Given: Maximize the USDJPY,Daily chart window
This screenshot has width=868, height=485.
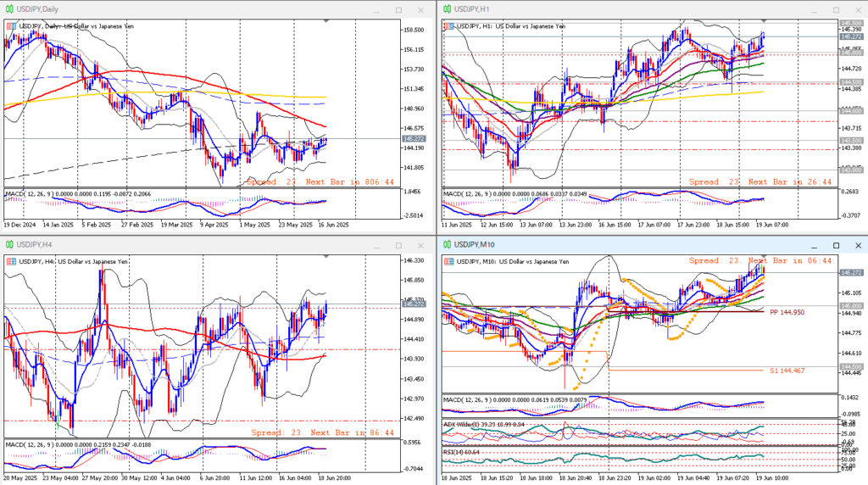Looking at the screenshot, I should pyautogui.click(x=398, y=10).
